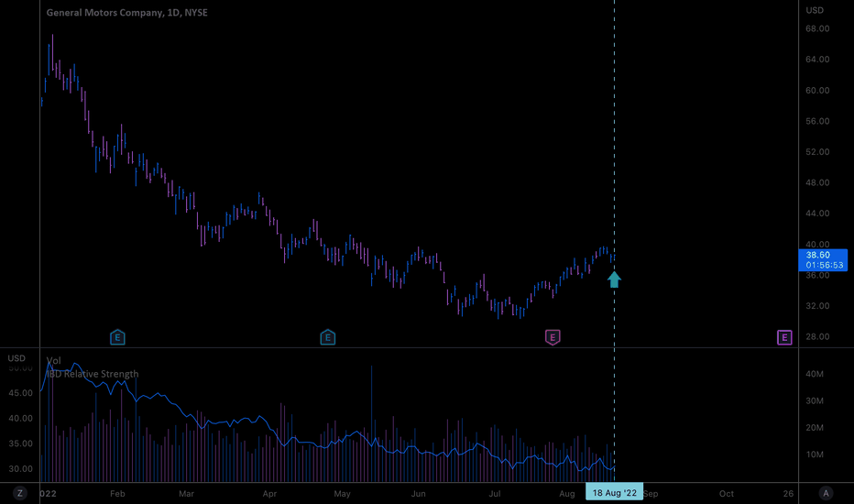Click the Mar label on time axis

click(186, 494)
